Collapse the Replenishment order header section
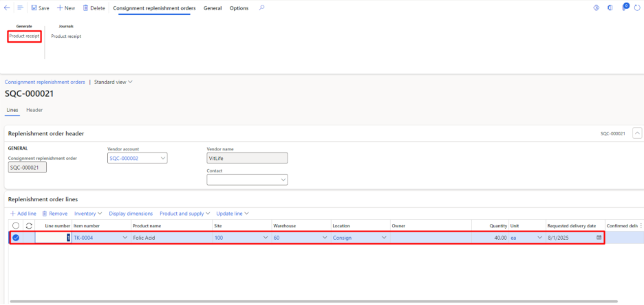Viewport: 644px width, 305px height. pyautogui.click(x=636, y=133)
